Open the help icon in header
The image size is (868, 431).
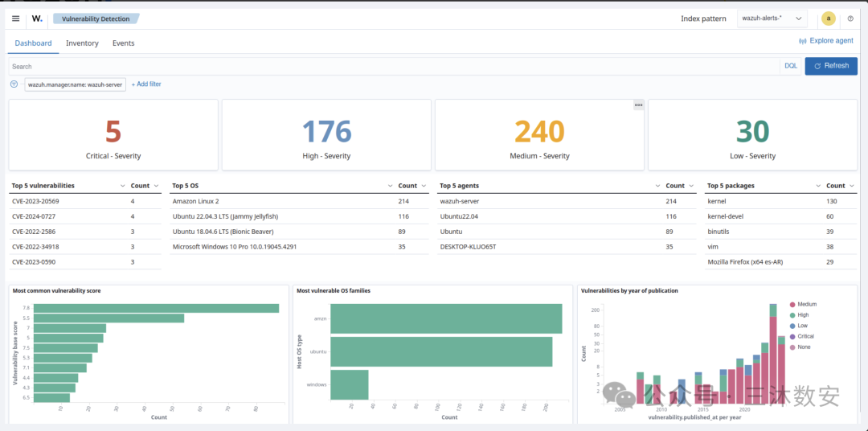850,18
